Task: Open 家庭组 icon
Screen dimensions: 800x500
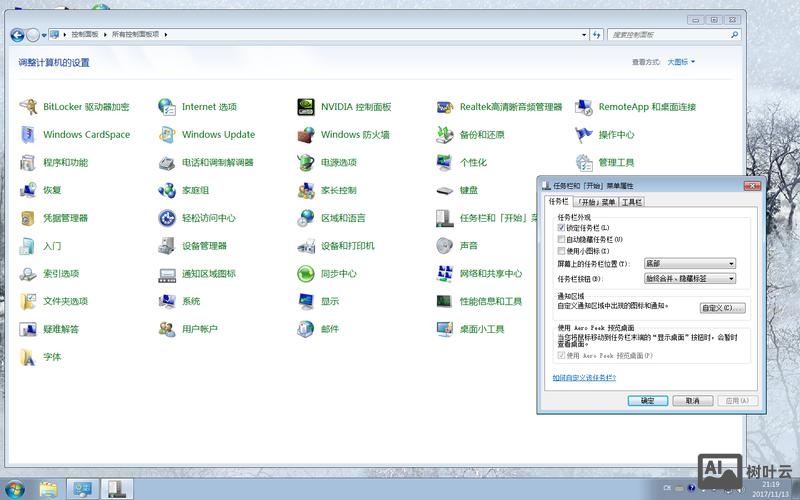Action: pos(167,190)
